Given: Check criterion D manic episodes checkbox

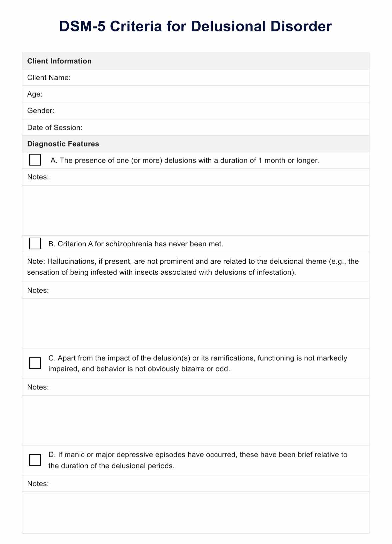Looking at the screenshot, I should [x=35, y=460].
